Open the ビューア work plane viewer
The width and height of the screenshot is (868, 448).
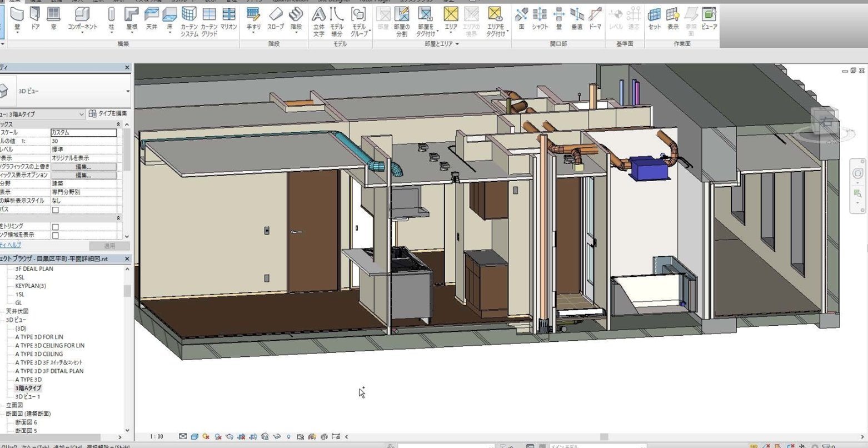[709, 19]
